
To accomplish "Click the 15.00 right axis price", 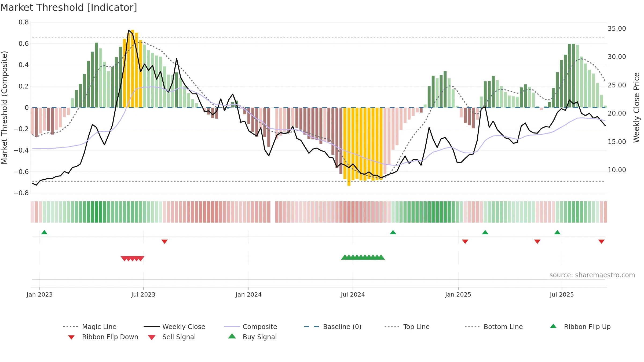I will [617, 142].
